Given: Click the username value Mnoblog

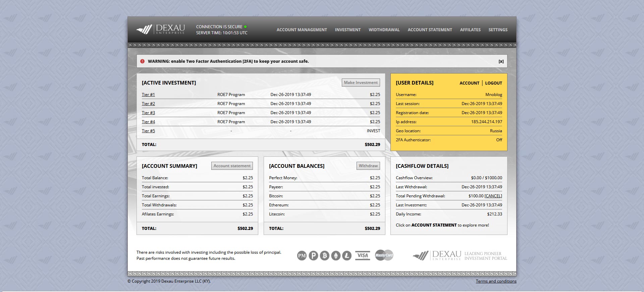Looking at the screenshot, I should click(x=494, y=95).
